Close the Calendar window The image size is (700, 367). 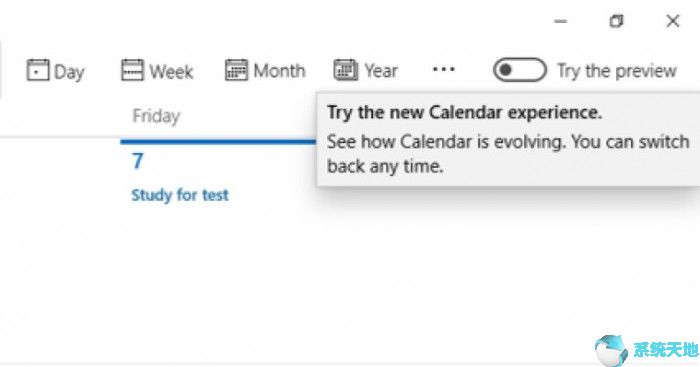[x=673, y=21]
